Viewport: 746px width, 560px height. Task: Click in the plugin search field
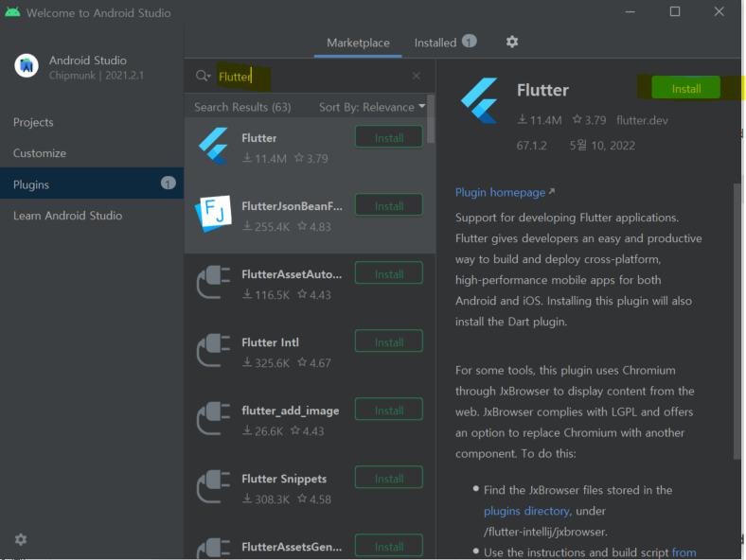click(310, 76)
